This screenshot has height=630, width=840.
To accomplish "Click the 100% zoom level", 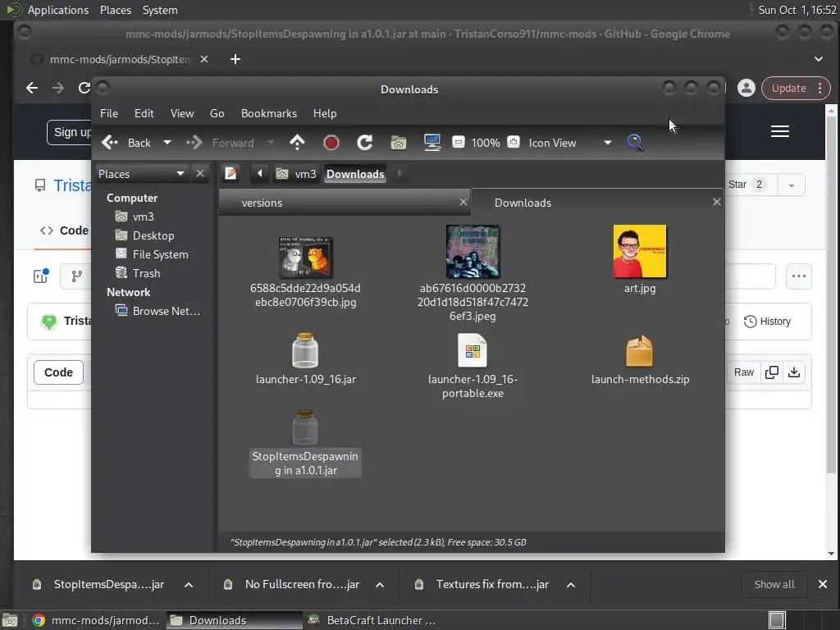I will tap(486, 143).
